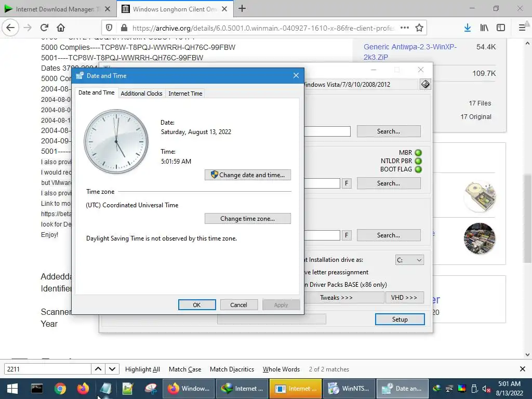Toggle Match Case in find bar
Screen dimensions: 532x399
[185, 369]
